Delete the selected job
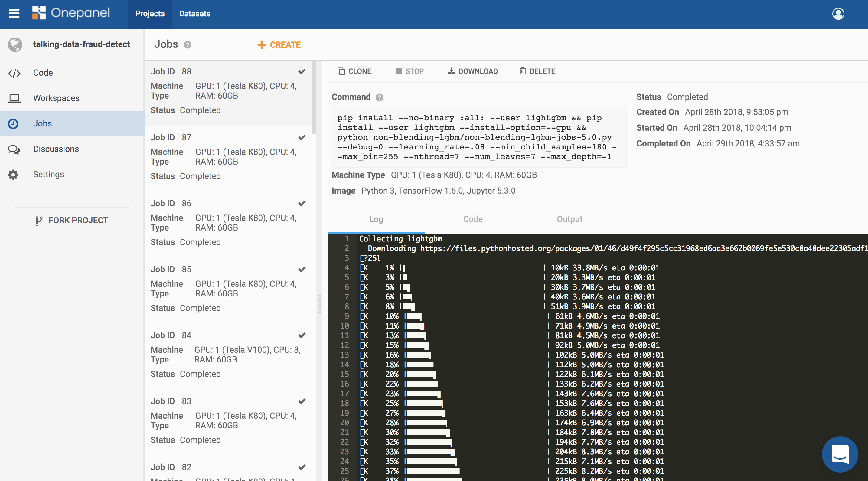The width and height of the screenshot is (868, 481). click(537, 71)
